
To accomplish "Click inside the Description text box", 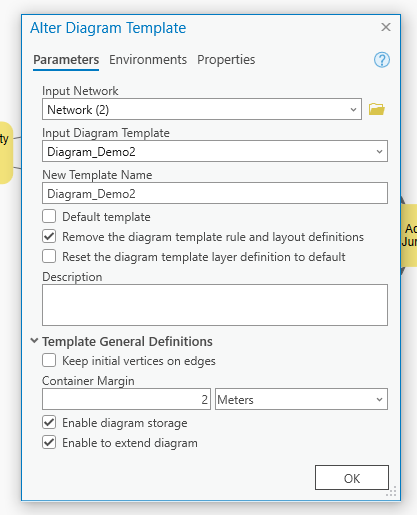I will [x=215, y=305].
